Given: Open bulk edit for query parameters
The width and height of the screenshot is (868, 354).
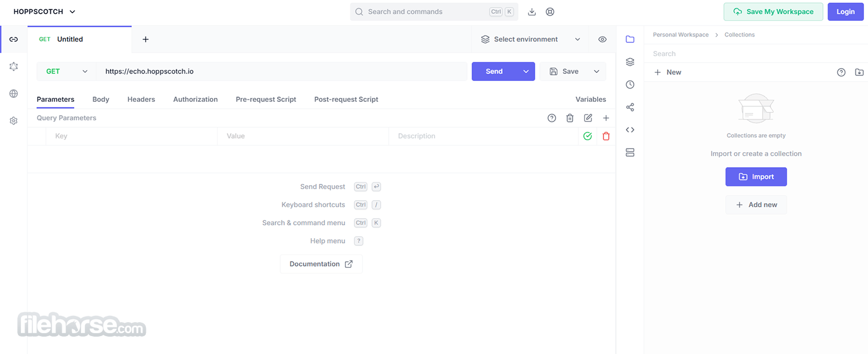Looking at the screenshot, I should tap(588, 118).
